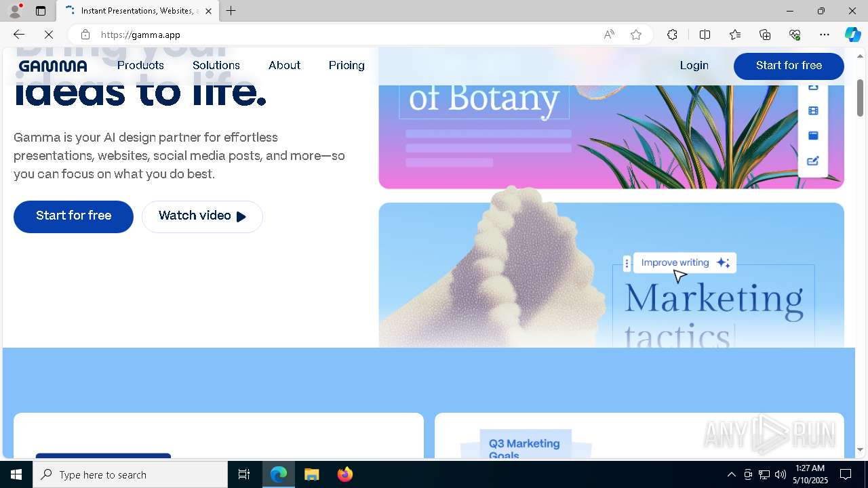Image resolution: width=868 pixels, height=488 pixels.
Task: Open network status in tray
Action: click(764, 474)
